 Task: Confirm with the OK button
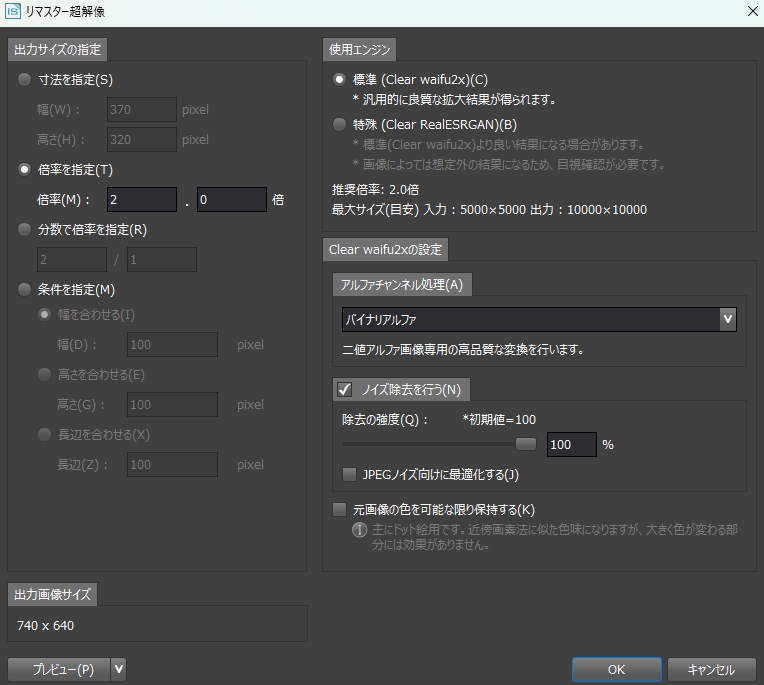(x=616, y=669)
